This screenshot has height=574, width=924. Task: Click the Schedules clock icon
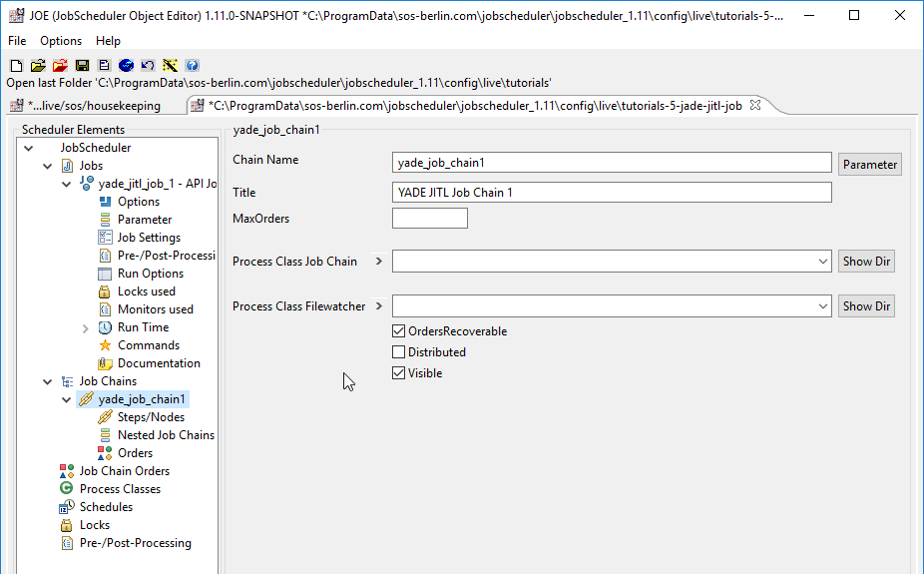pos(67,507)
